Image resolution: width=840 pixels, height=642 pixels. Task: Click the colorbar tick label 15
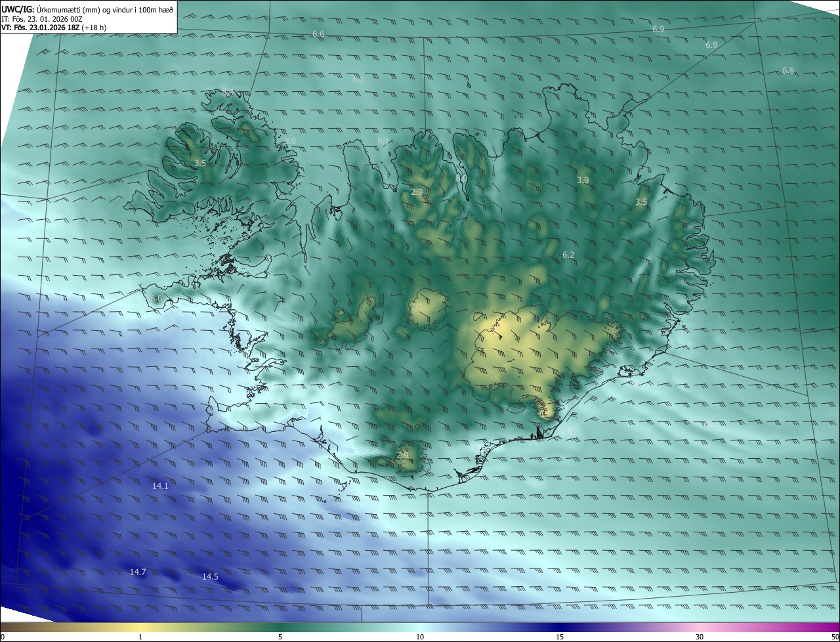point(560,637)
